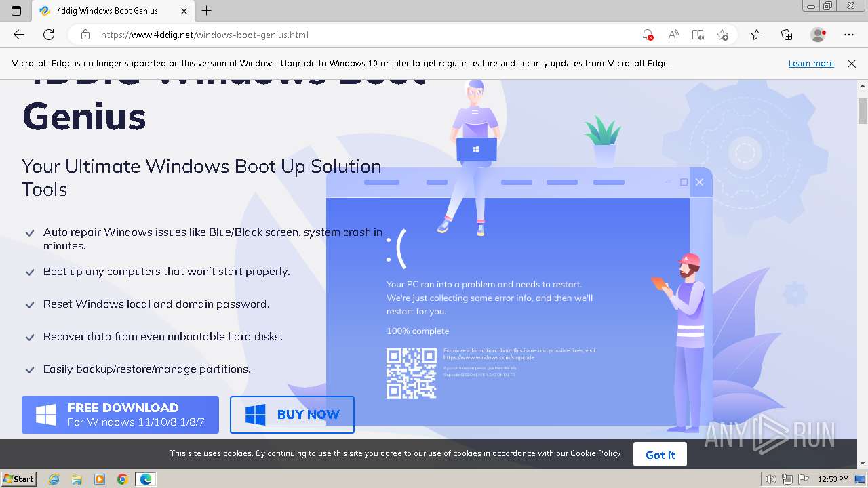The height and width of the screenshot is (488, 868).
Task: Open Google Chrome from taskbar
Action: [x=123, y=479]
